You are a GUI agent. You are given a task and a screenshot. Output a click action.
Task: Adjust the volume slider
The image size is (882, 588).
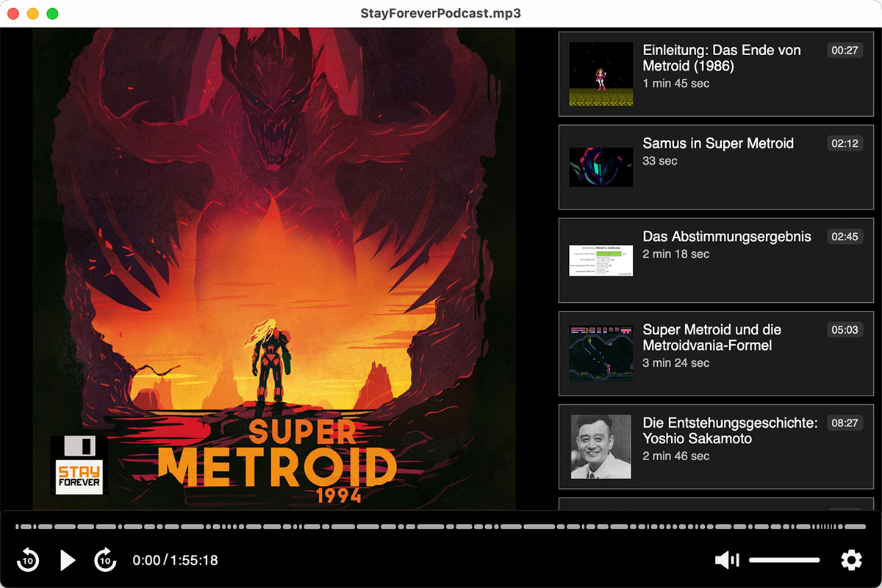(784, 559)
